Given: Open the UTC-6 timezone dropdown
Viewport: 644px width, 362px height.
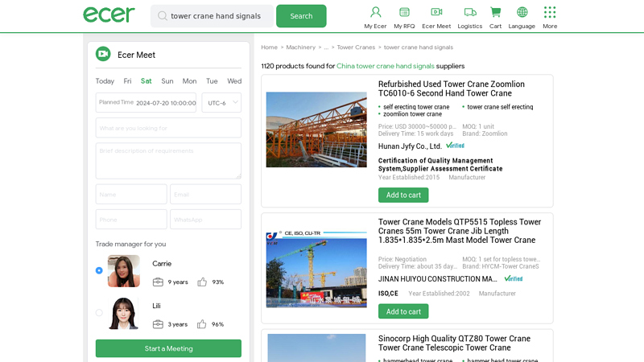Looking at the screenshot, I should (221, 103).
